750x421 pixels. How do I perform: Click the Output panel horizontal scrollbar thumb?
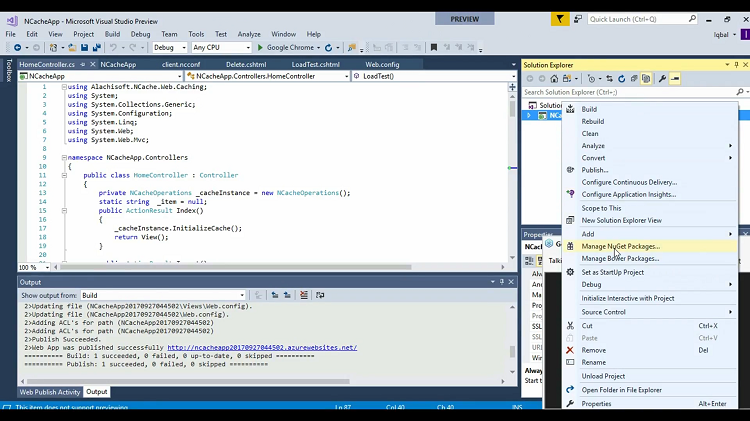pyautogui.click(x=188, y=381)
